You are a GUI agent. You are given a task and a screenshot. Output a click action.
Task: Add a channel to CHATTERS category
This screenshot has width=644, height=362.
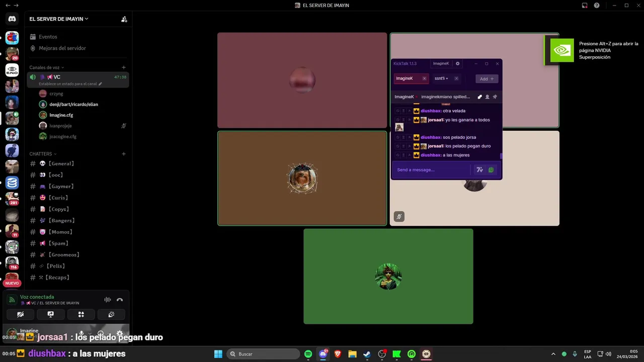click(124, 154)
